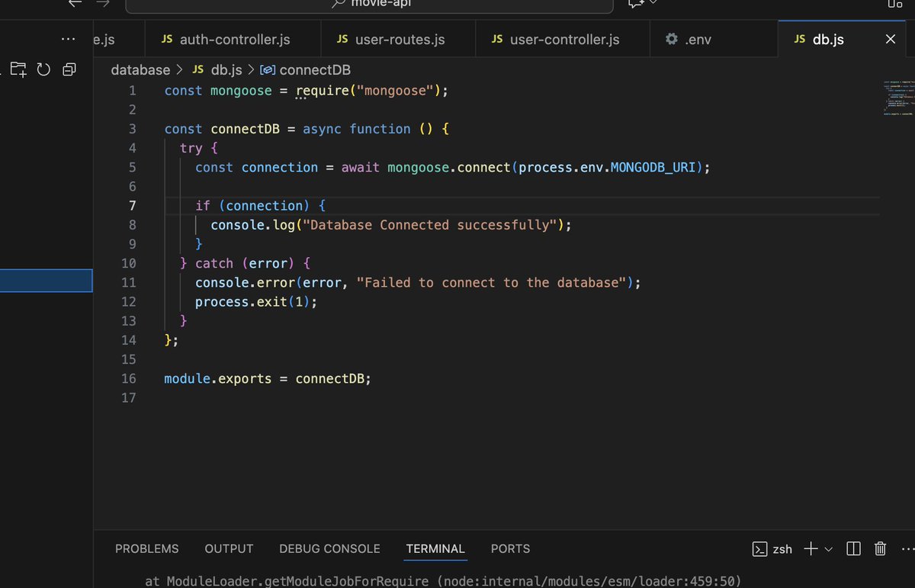Click the JS icon on user-controller.js tab

(497, 39)
